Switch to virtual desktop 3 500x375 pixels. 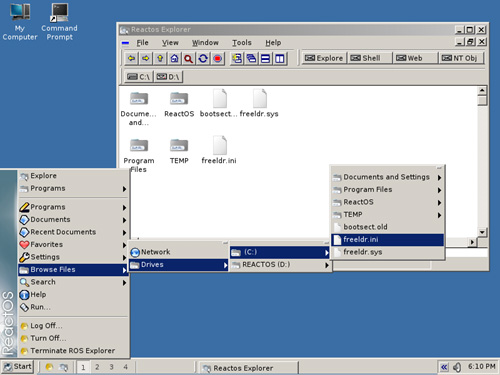click(111, 367)
